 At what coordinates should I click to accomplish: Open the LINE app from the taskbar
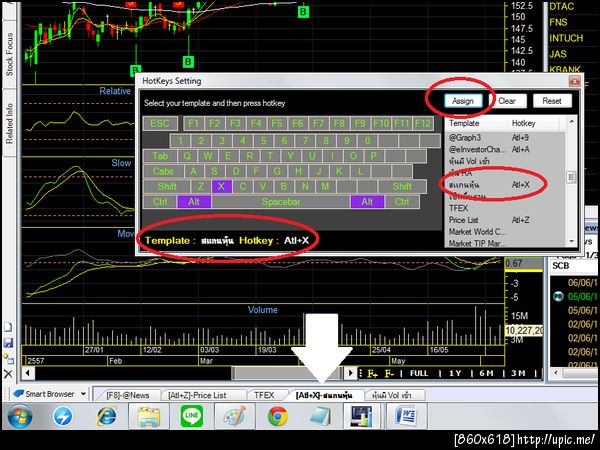pos(192,417)
